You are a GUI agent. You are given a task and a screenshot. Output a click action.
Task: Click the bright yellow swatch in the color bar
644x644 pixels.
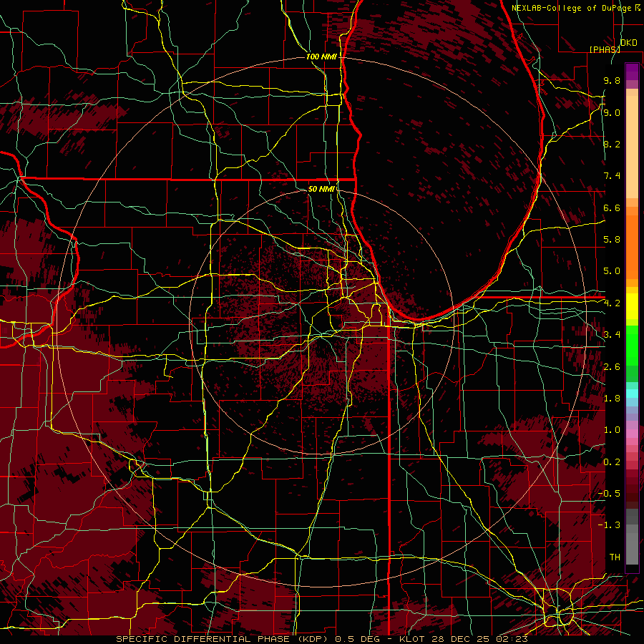coord(632,306)
